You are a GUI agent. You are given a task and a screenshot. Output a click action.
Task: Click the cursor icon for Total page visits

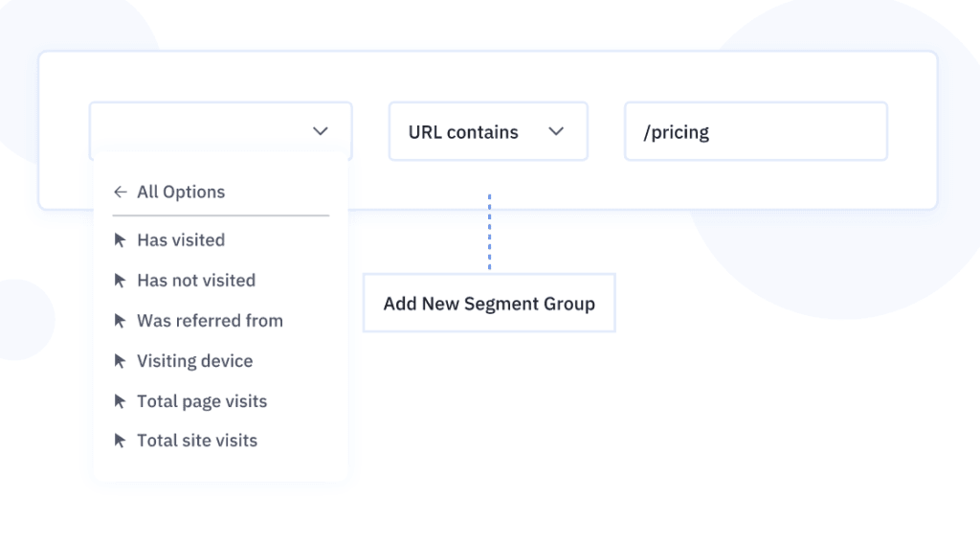coord(120,401)
